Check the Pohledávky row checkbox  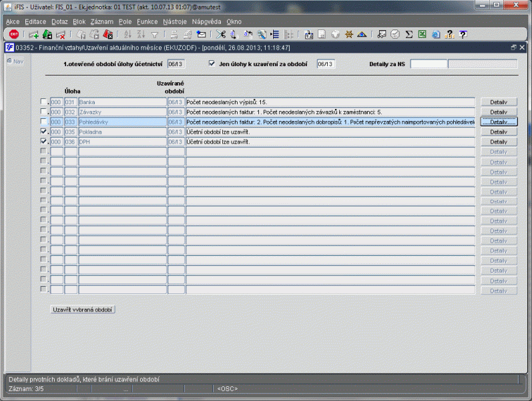click(x=43, y=121)
